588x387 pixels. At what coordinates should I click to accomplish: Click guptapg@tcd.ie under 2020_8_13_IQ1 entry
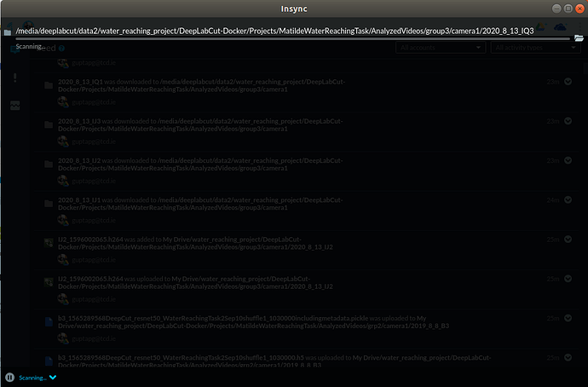pos(94,102)
